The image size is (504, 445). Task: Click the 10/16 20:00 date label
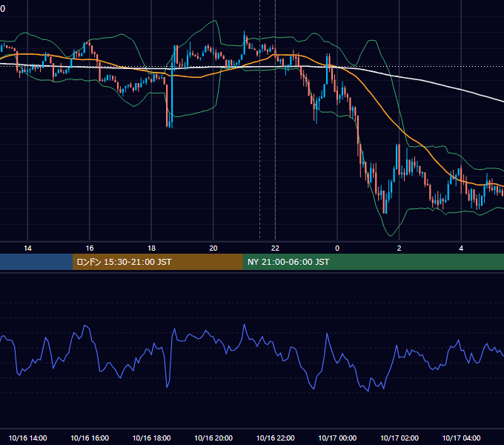point(213,438)
